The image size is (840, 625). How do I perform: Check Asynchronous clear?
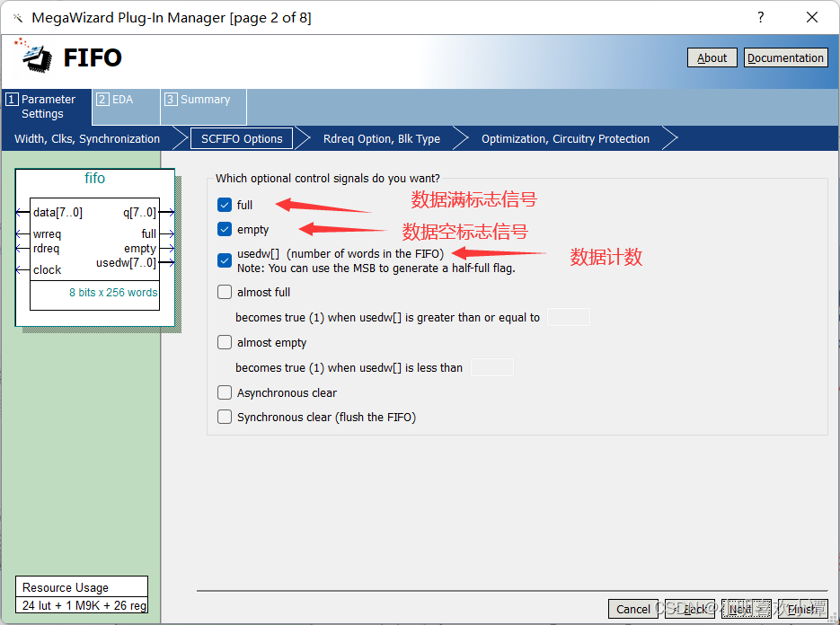click(x=225, y=392)
